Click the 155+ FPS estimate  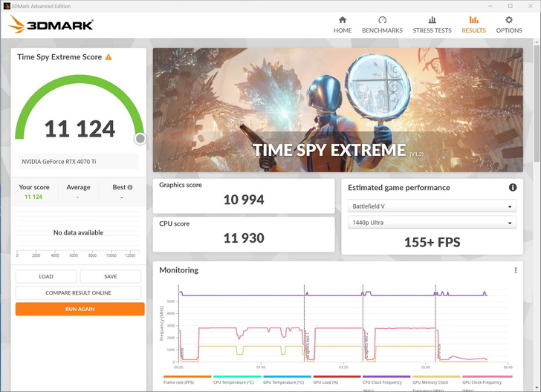(x=432, y=242)
